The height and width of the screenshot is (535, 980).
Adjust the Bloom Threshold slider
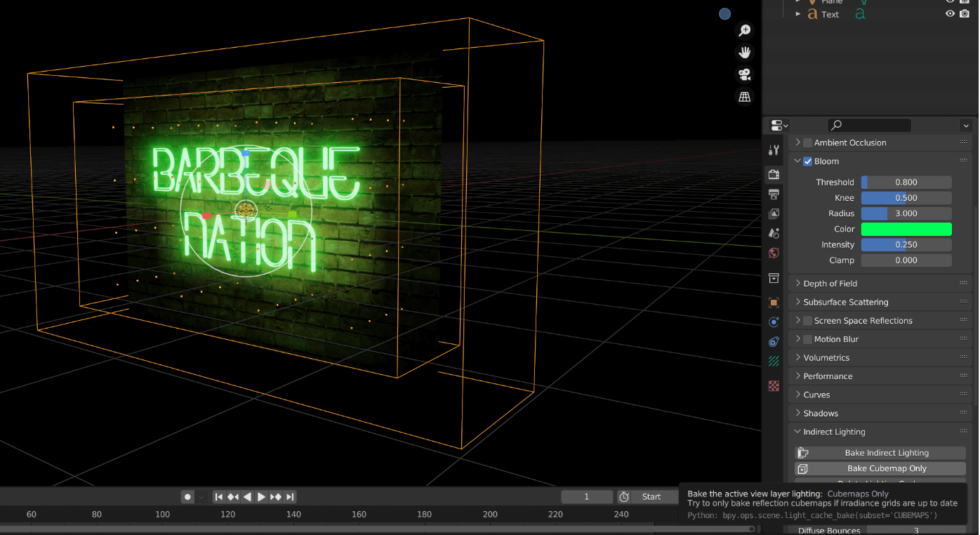coord(906,183)
